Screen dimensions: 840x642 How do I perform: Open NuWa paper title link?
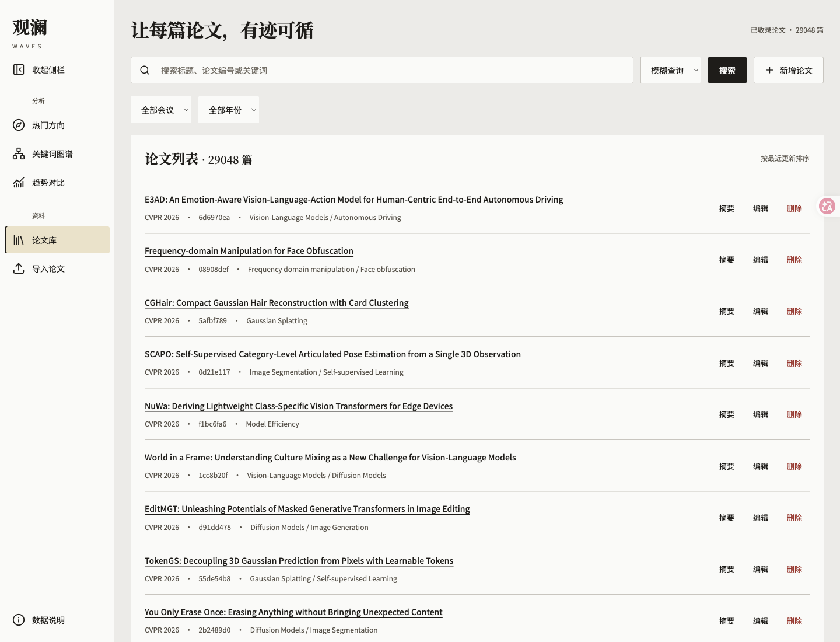pos(299,406)
